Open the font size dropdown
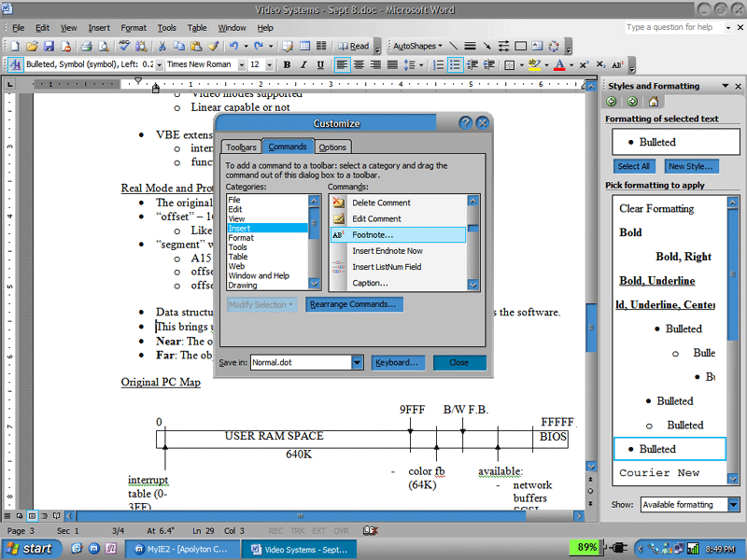Screen dimensions: 747x560 click(x=271, y=65)
